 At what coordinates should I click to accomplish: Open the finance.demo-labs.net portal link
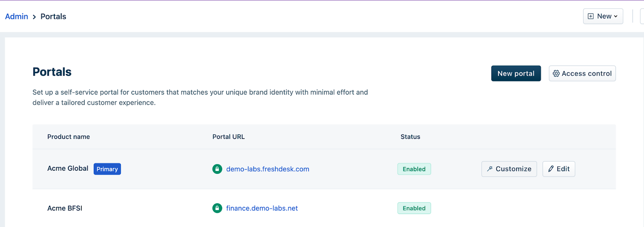[x=262, y=208]
